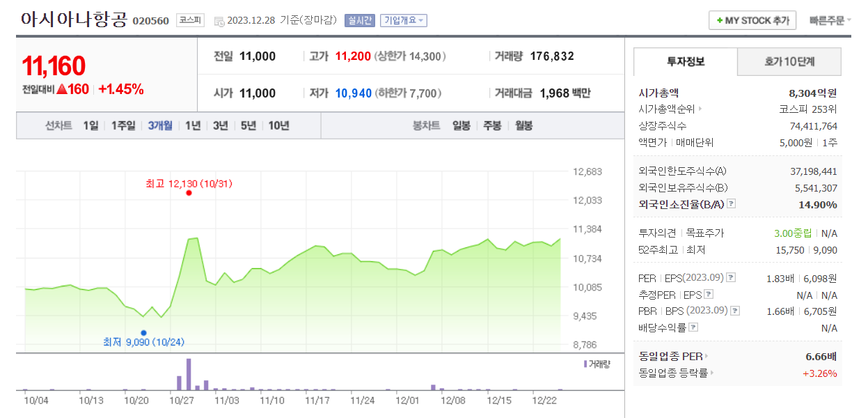The width and height of the screenshot is (868, 418).
Task: Click the 거래대금 value 1,968
Action: (554, 93)
